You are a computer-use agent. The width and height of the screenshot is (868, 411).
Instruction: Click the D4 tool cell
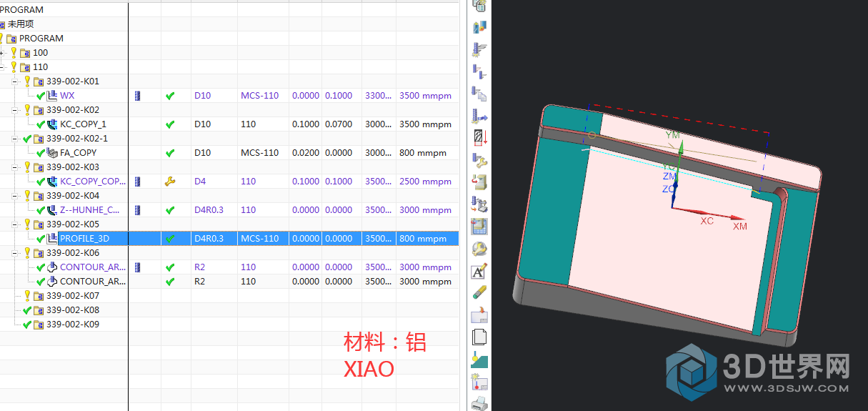click(200, 182)
